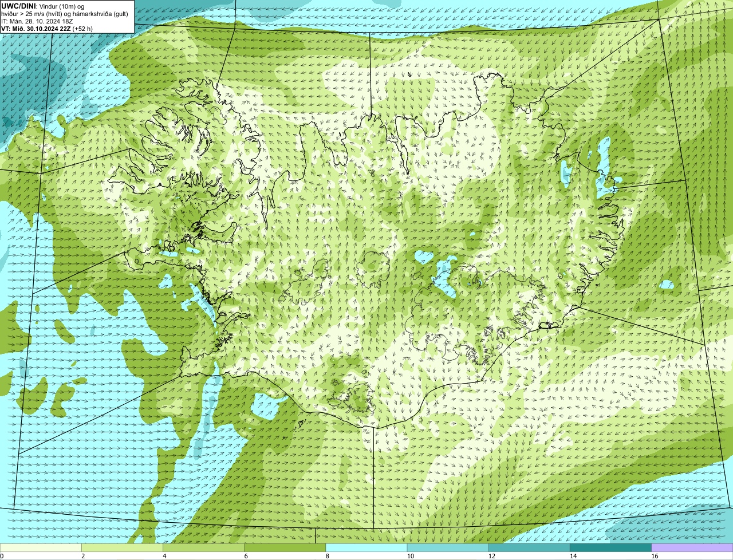The height and width of the screenshot is (560, 733).
Task: Click the pale yellow 0–2 m/s legend swatch
Action: 41,548
